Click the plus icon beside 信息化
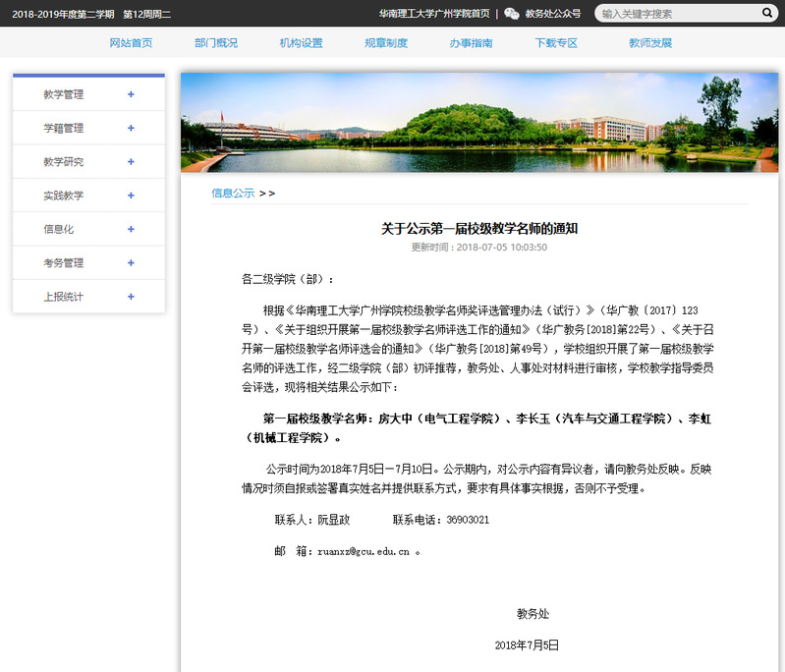Viewport: 785px width, 672px height. point(131,229)
